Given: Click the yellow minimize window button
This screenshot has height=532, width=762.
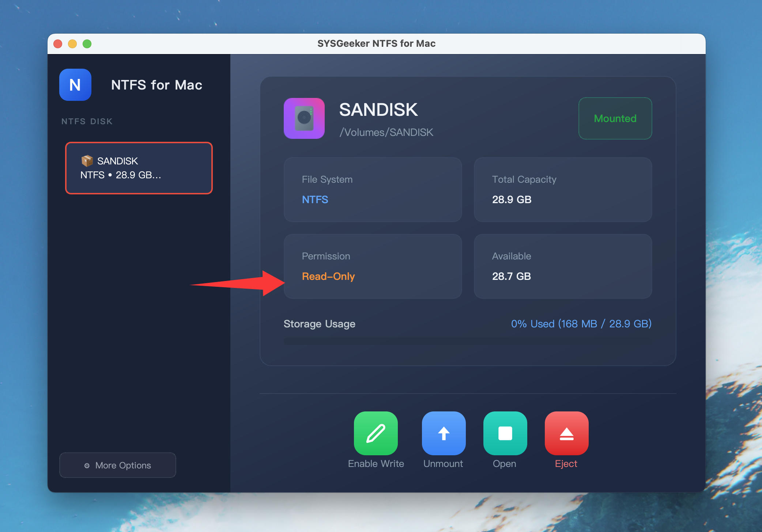Looking at the screenshot, I should [x=72, y=44].
